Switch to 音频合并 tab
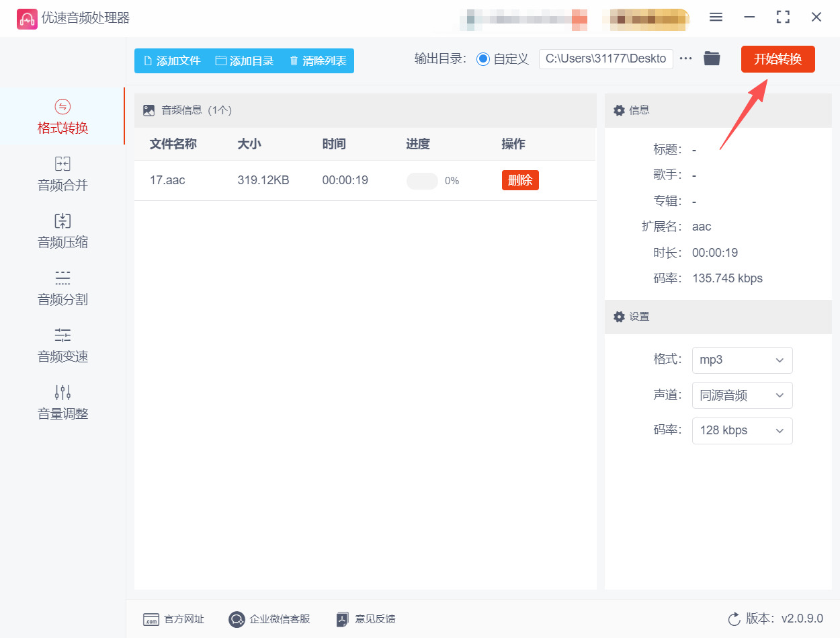The image size is (840, 638). coord(62,173)
